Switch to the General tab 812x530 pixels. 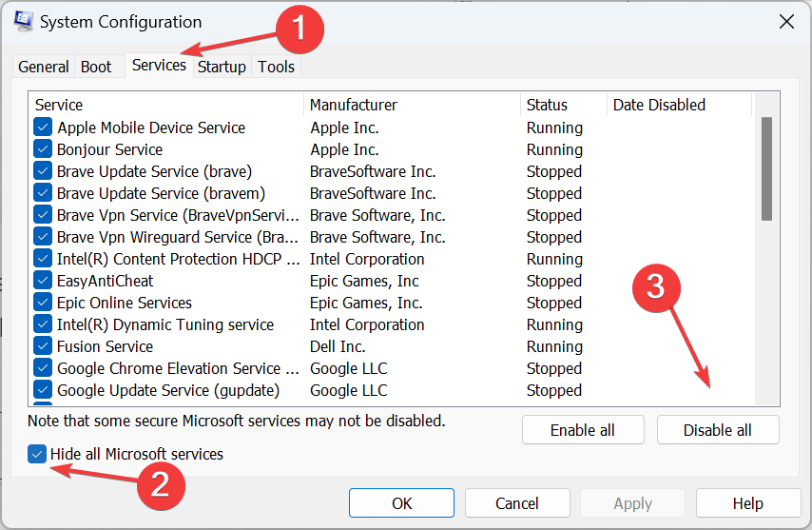(x=44, y=67)
